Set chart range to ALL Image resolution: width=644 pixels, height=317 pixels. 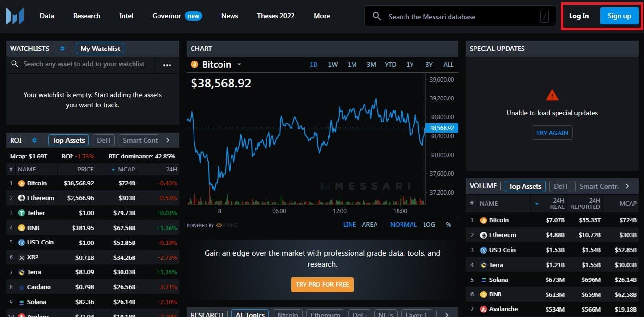[x=448, y=64]
